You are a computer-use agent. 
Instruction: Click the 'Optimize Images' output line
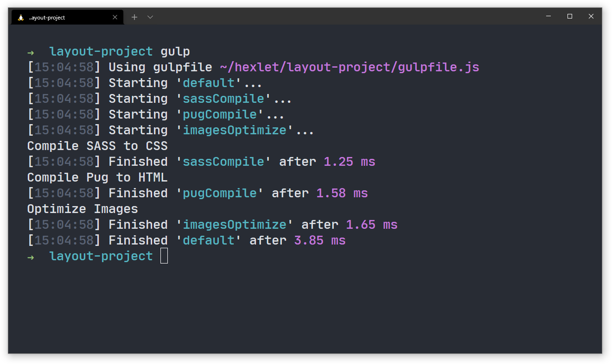pyautogui.click(x=83, y=209)
